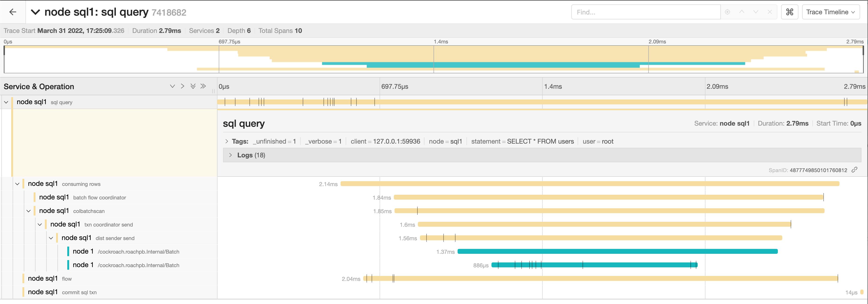The image size is (868, 304).
Task: Copy span deep link icon
Action: tap(854, 170)
